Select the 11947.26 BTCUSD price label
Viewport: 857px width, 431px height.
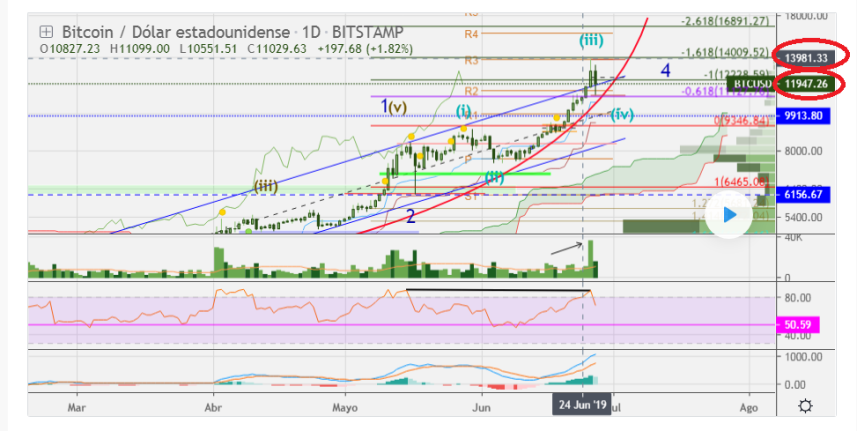pos(806,84)
